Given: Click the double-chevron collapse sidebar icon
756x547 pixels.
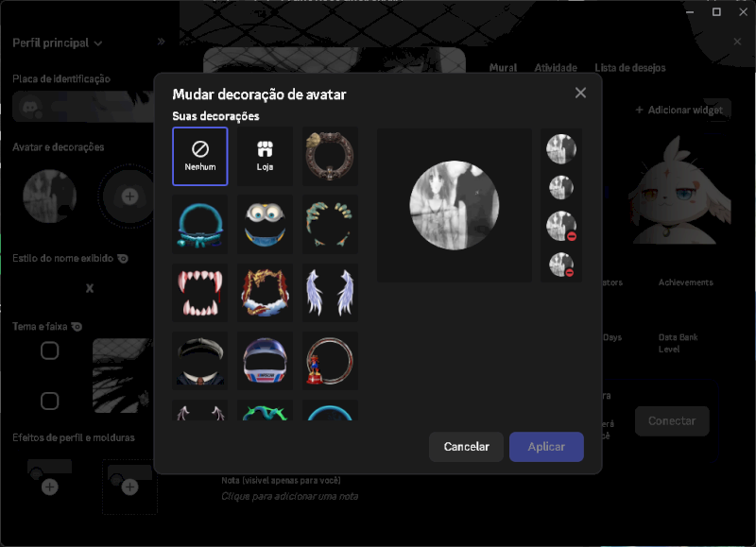Looking at the screenshot, I should click(161, 42).
